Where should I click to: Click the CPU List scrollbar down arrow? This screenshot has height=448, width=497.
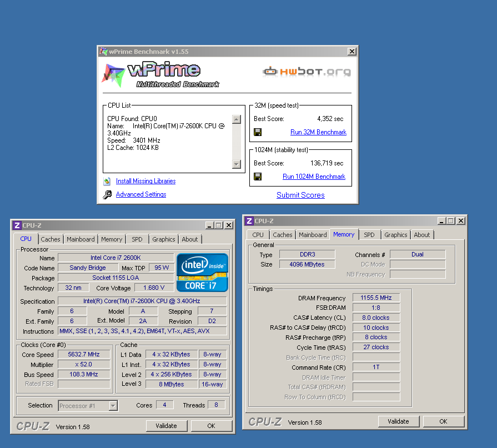point(237,164)
